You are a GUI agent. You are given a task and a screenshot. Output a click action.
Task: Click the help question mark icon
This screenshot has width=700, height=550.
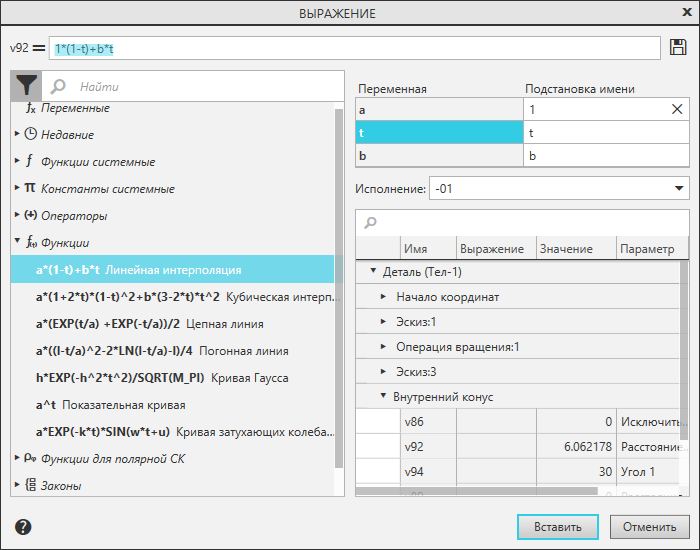(x=23, y=527)
